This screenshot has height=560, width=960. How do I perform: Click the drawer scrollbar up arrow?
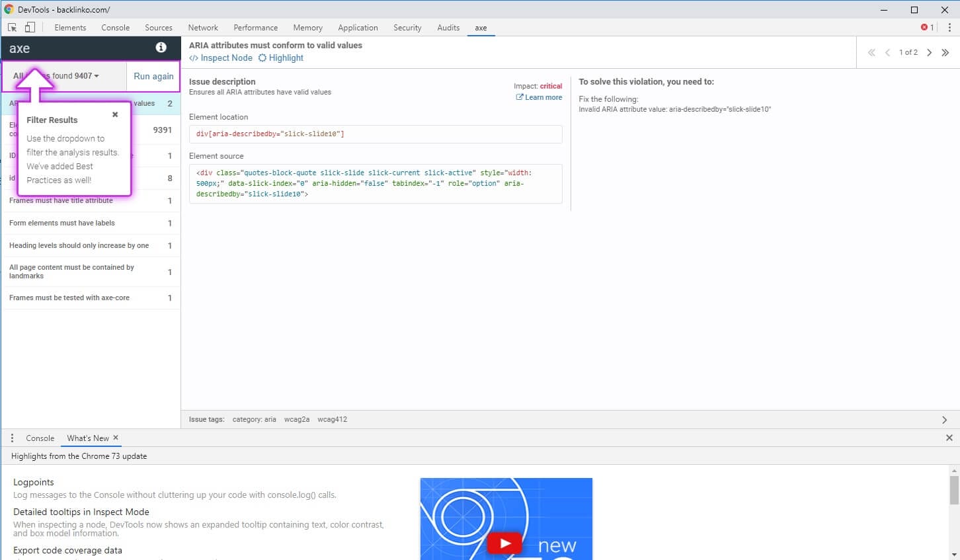coord(954,470)
